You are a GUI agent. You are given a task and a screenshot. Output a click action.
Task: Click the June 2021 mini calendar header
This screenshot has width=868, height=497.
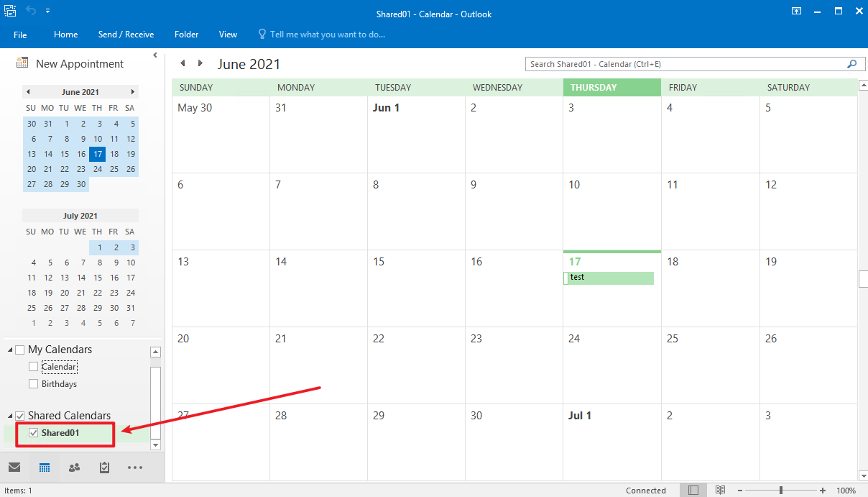pyautogui.click(x=80, y=92)
